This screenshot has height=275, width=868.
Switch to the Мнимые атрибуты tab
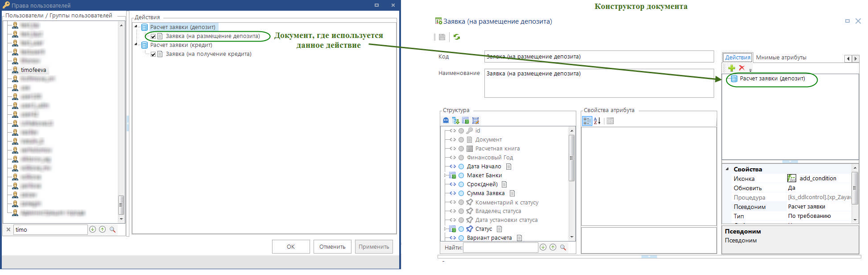781,58
